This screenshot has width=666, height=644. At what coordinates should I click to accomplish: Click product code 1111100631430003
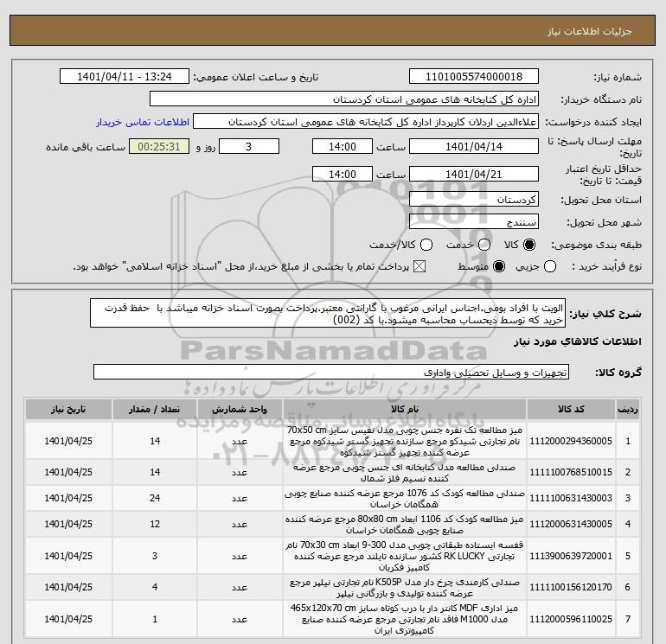(x=571, y=498)
